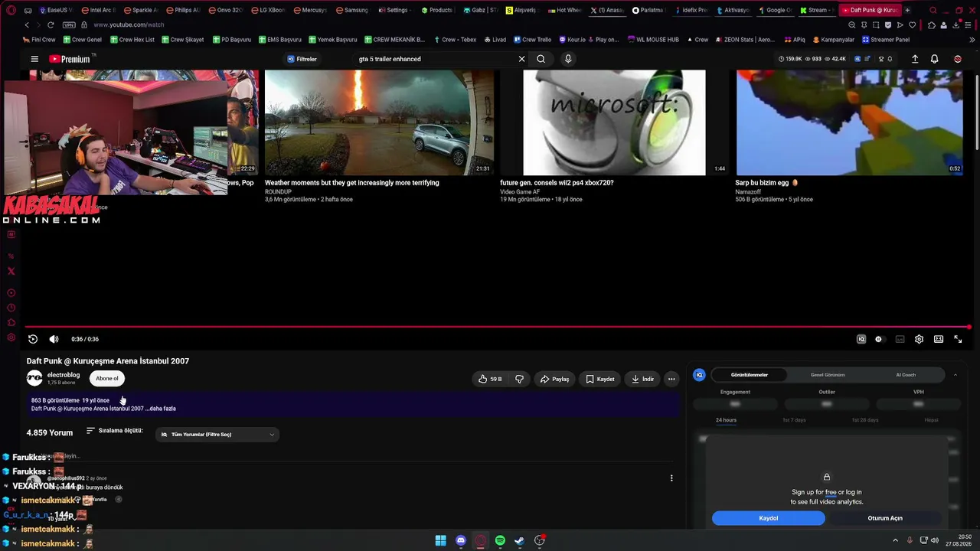Open the YouTube guide hamburger menu
This screenshot has width=980, height=551.
[x=34, y=59]
